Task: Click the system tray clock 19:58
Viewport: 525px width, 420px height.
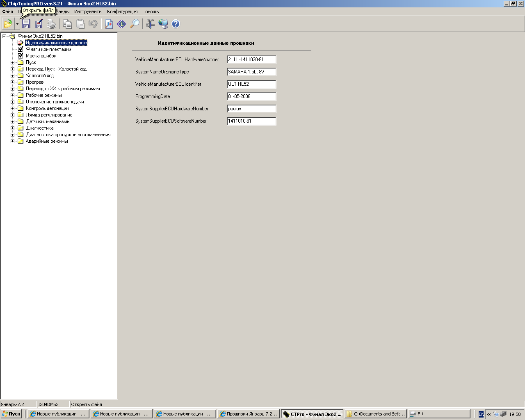Action: tap(515, 414)
